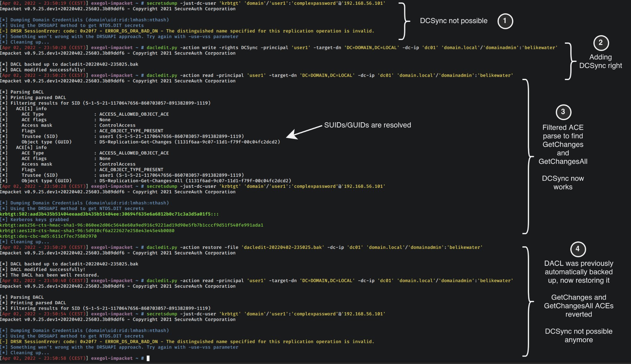
Task: Click the 'DCSync now works' annotation text
Action: tap(563, 182)
